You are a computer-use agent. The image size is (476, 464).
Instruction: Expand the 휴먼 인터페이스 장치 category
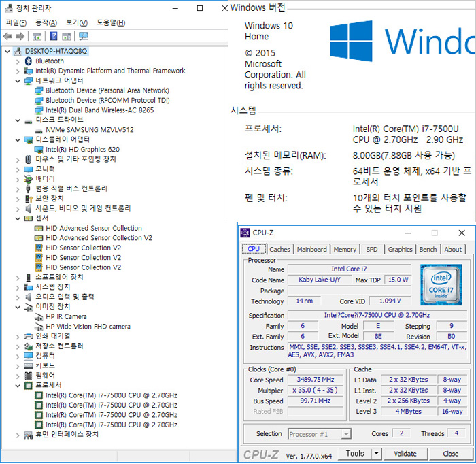pyautogui.click(x=18, y=435)
